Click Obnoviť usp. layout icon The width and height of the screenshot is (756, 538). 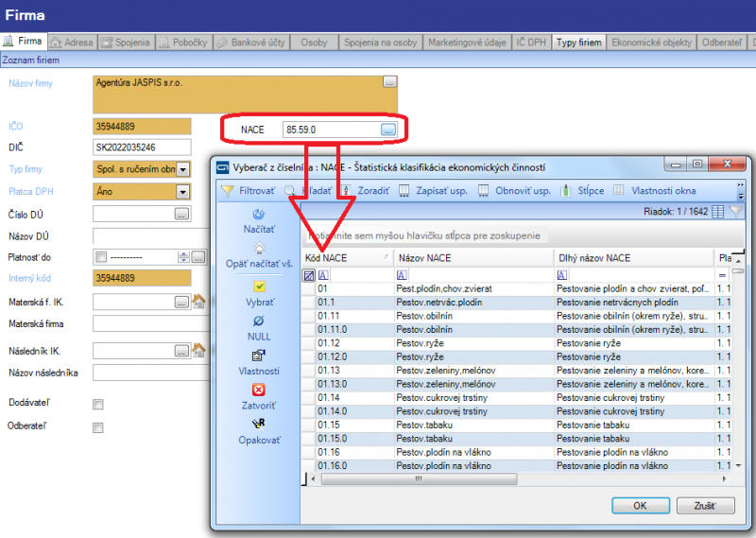click(483, 191)
